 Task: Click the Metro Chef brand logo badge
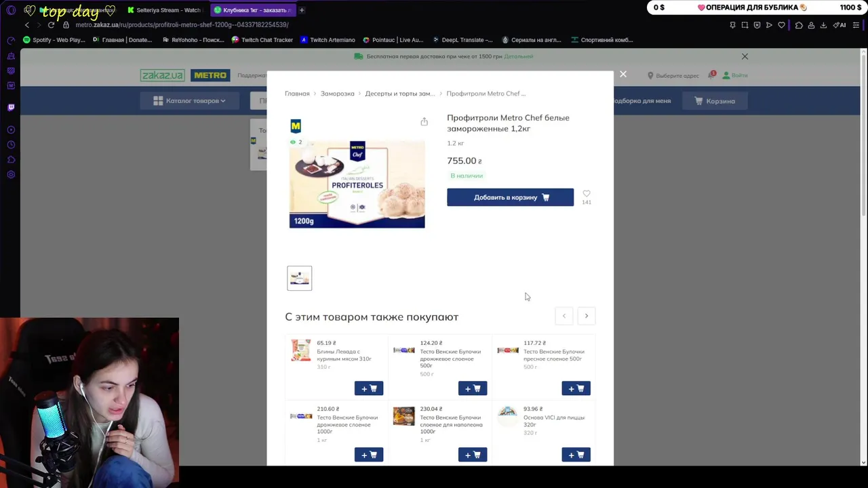coord(296,126)
